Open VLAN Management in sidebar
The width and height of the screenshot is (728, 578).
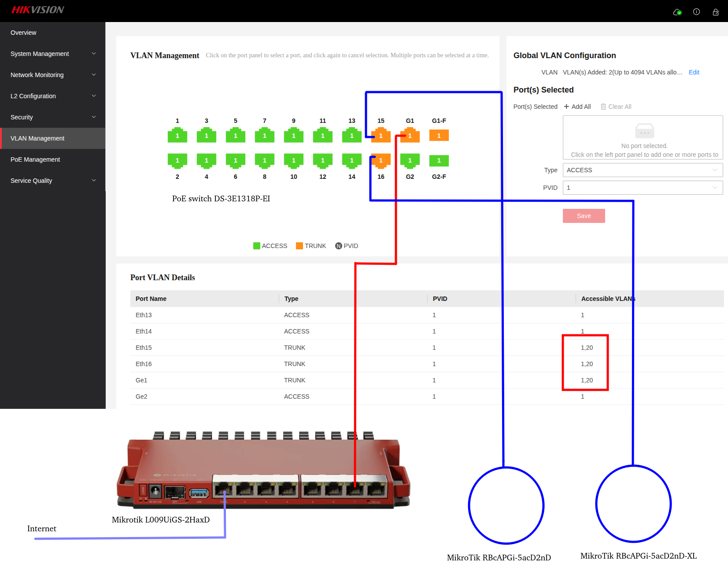click(53, 138)
